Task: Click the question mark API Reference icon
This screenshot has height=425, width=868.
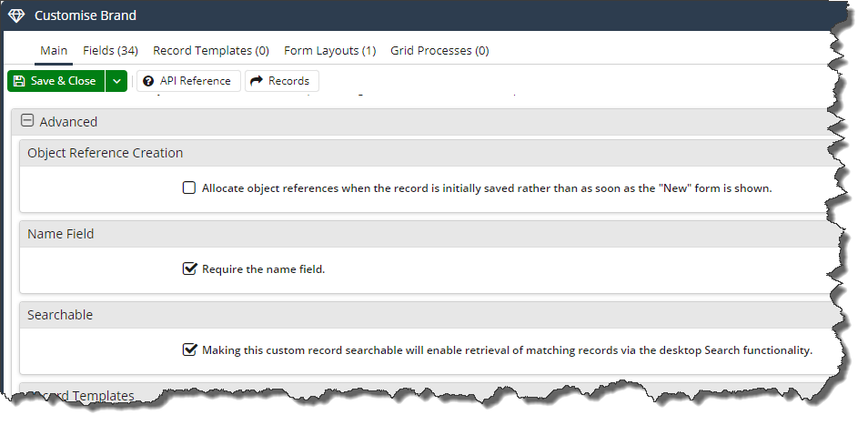Action: pyautogui.click(x=148, y=81)
